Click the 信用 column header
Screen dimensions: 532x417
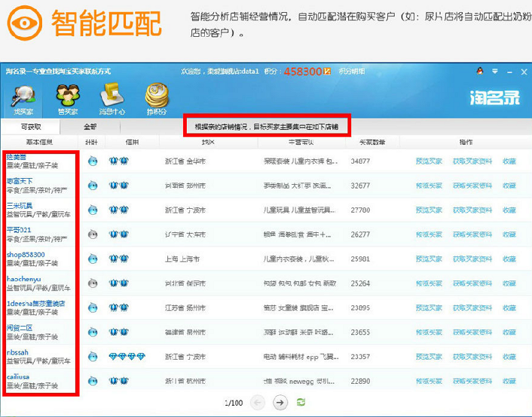coord(132,142)
